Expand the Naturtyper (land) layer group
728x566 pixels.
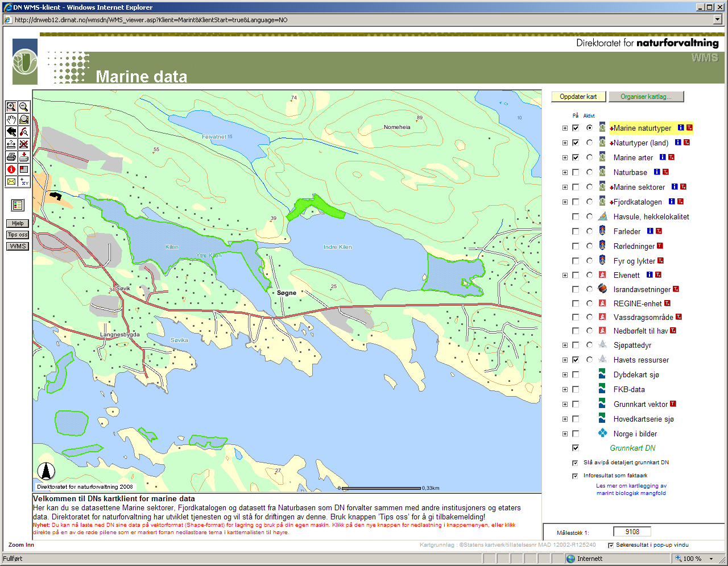click(x=565, y=143)
